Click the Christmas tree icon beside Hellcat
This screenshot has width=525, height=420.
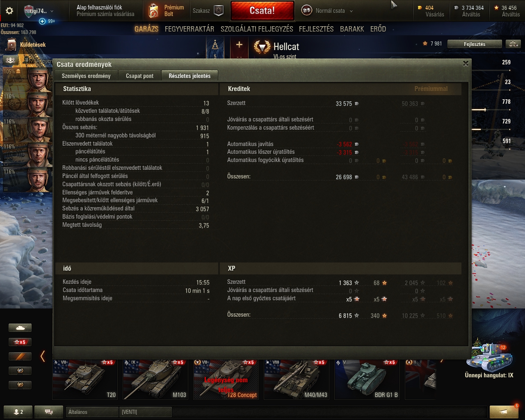click(215, 49)
